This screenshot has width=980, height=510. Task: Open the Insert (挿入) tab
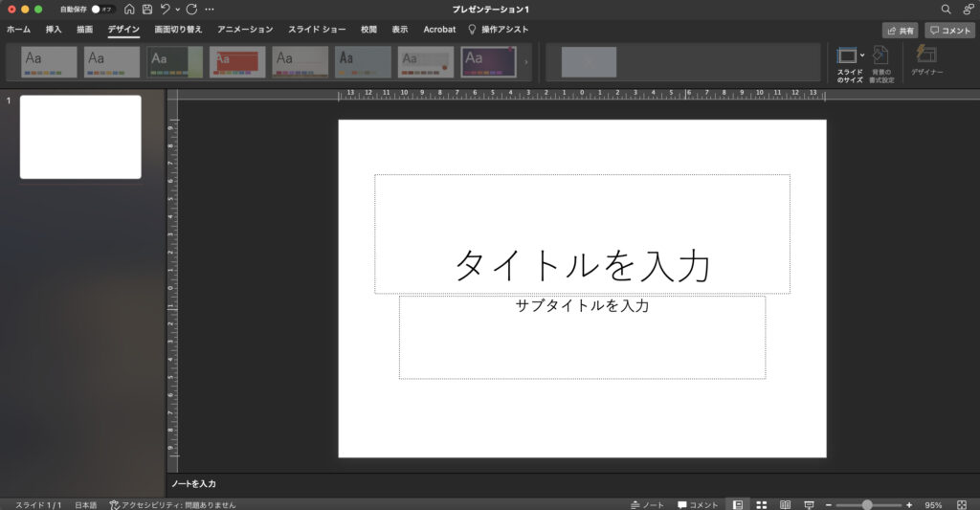pyautogui.click(x=54, y=30)
